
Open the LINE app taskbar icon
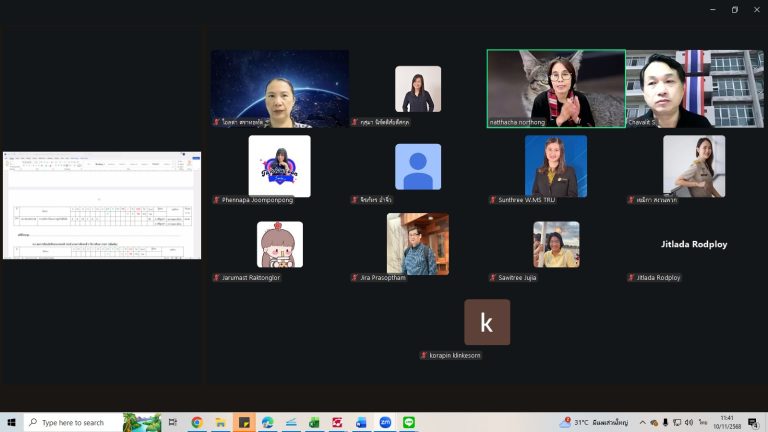408,423
